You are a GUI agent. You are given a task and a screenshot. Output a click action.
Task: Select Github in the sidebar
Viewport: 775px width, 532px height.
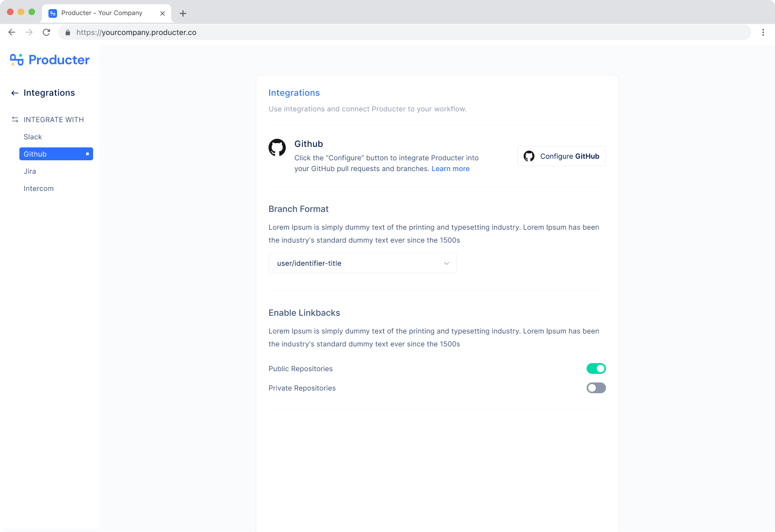point(56,154)
